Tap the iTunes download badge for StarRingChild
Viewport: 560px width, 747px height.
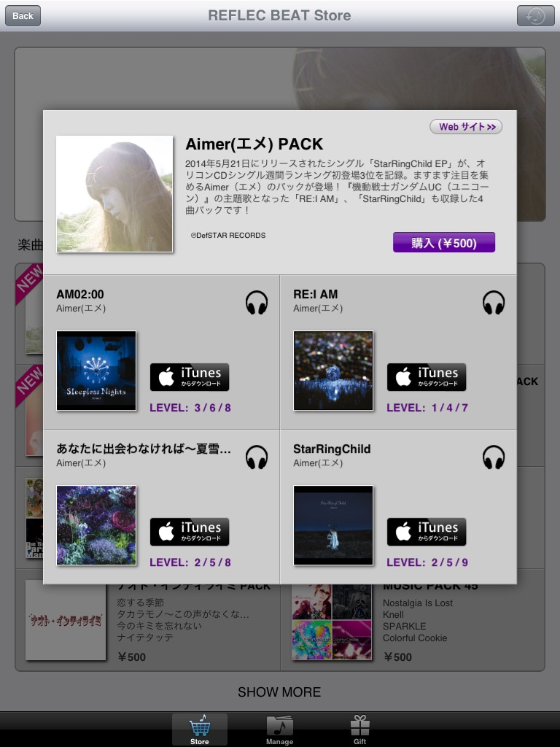[x=426, y=531]
